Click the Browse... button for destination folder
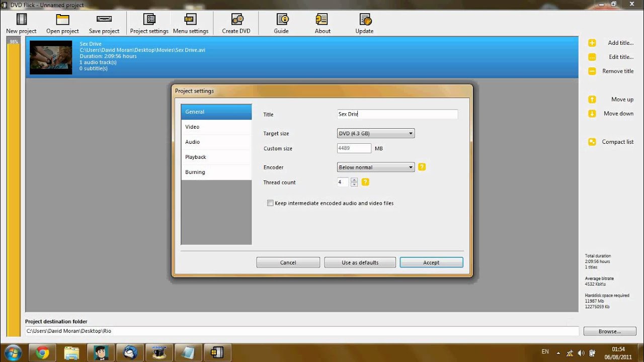 [x=610, y=331]
